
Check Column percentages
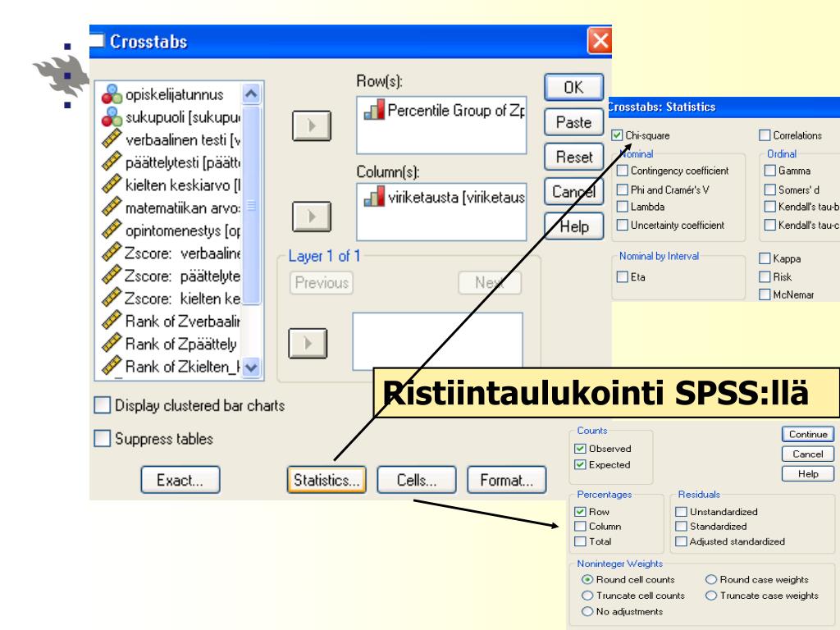click(x=580, y=526)
